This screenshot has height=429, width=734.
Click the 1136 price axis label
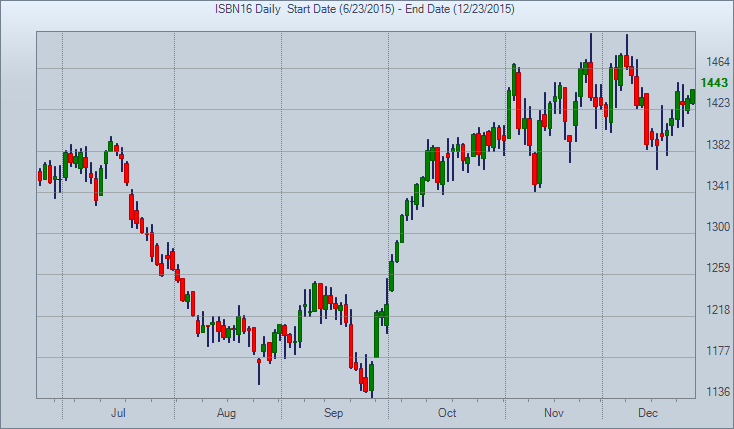click(718, 392)
